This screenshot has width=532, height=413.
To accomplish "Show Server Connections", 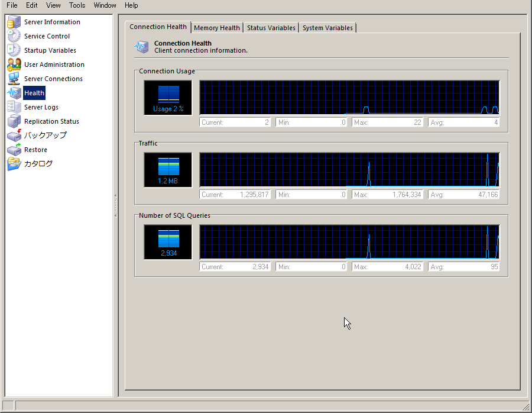I will pos(53,79).
